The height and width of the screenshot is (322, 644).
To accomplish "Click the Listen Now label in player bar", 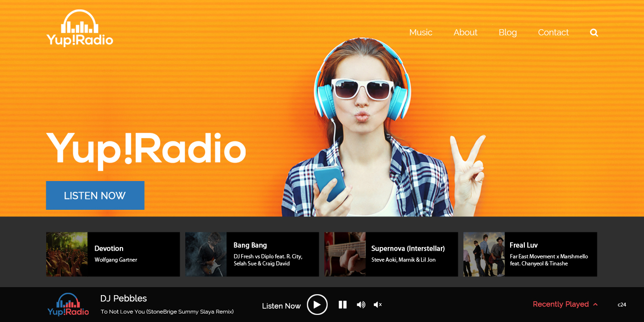I will pos(281,305).
